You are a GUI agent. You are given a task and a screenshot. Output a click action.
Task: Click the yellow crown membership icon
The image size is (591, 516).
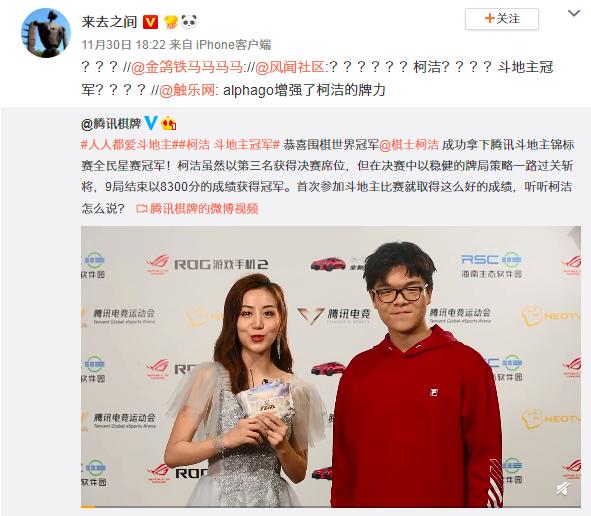(x=171, y=22)
